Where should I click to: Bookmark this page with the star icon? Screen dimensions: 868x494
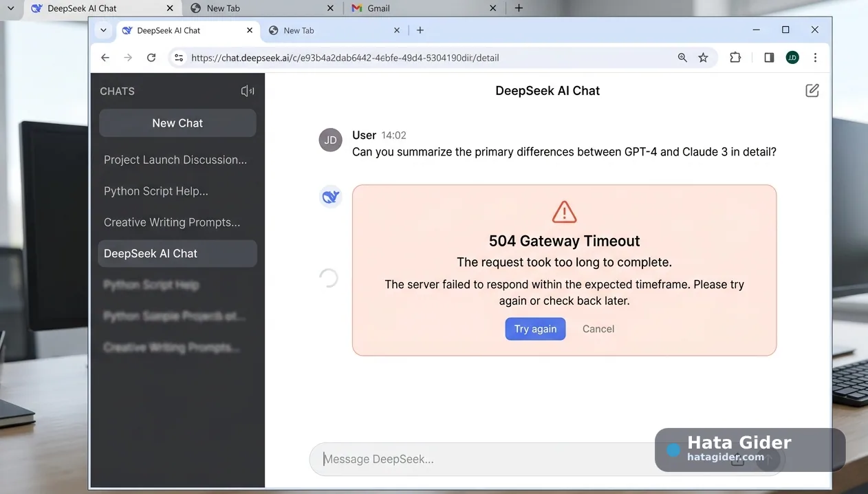coord(703,58)
